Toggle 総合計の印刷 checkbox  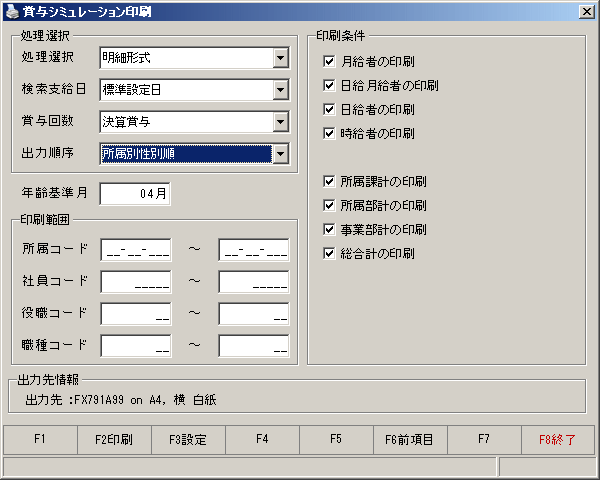(x=329, y=253)
